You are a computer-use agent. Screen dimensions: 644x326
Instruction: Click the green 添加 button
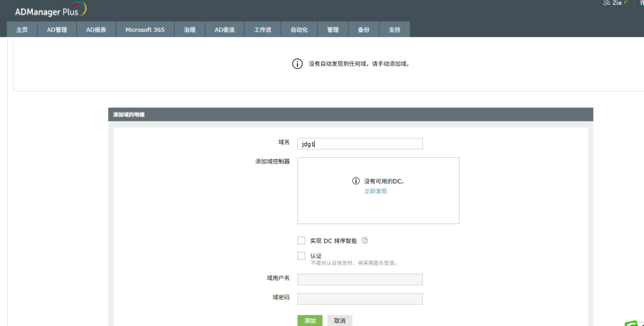pyautogui.click(x=310, y=321)
